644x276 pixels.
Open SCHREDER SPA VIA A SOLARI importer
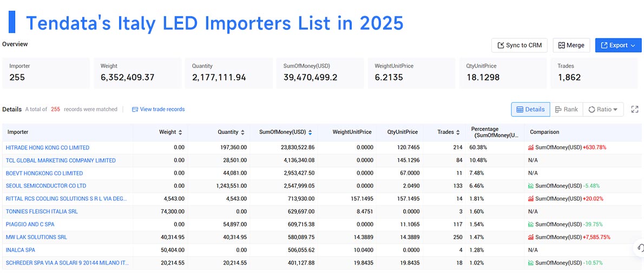pyautogui.click(x=67, y=263)
